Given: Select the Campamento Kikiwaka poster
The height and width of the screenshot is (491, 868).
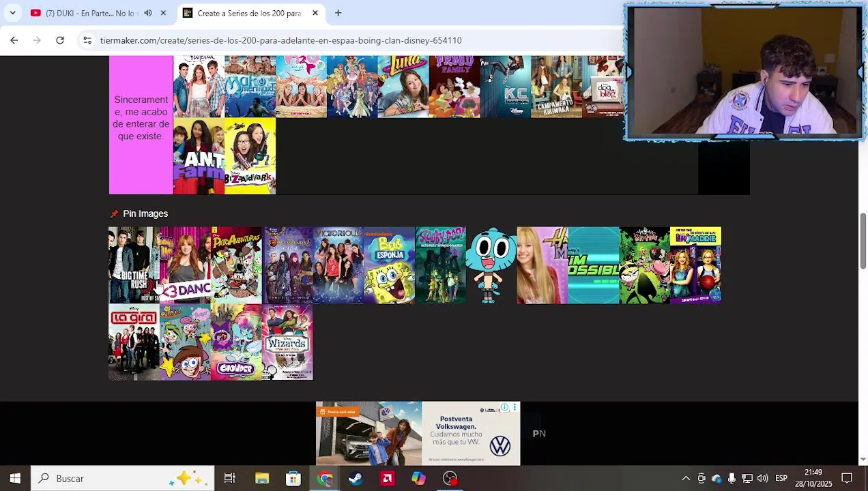Looking at the screenshot, I should pos(556,87).
